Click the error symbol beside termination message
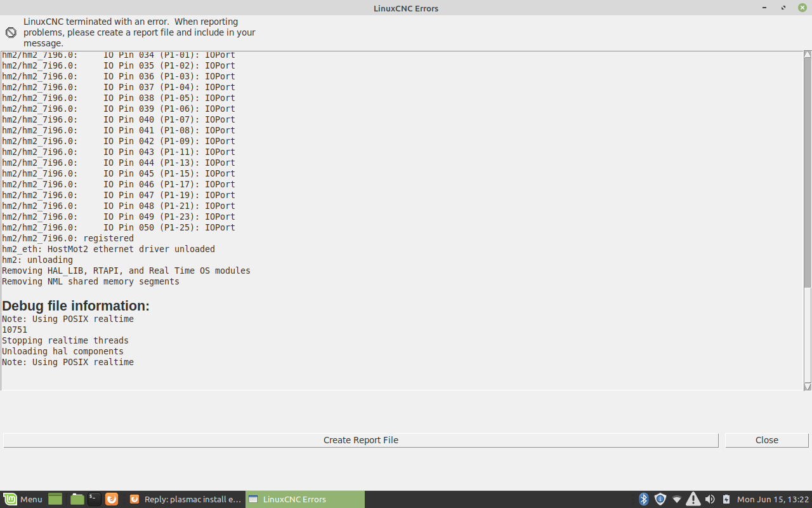The height and width of the screenshot is (508, 812). point(11,32)
